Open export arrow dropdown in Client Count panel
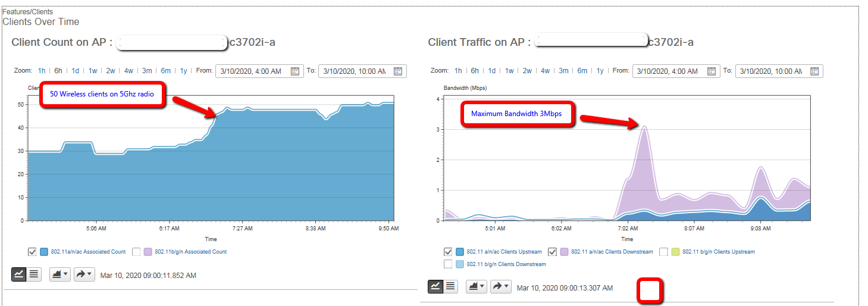Image resolution: width=868 pixels, height=306 pixels. [x=84, y=274]
